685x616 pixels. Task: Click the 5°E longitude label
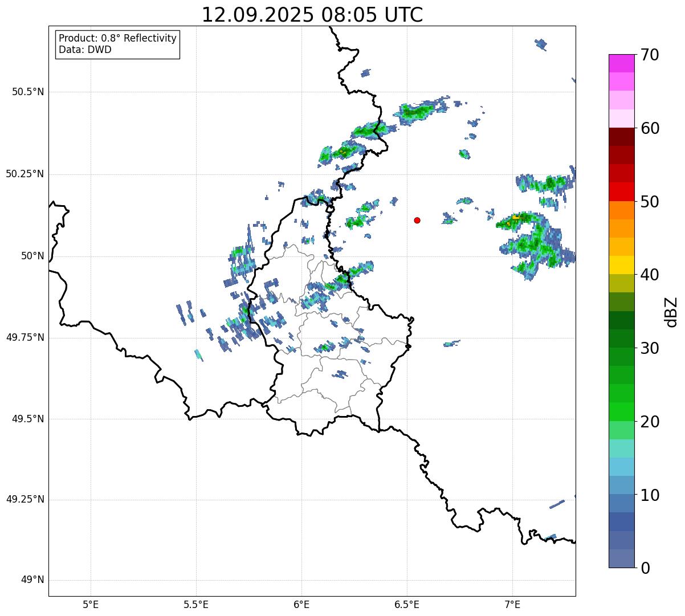(x=91, y=604)
